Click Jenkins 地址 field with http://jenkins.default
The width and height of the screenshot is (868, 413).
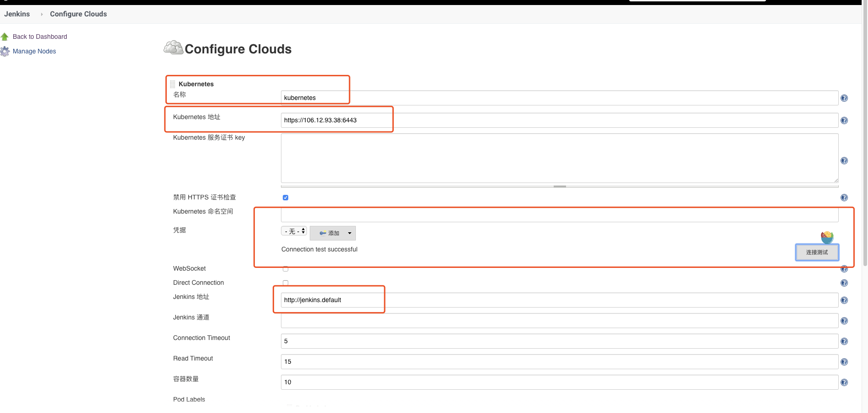[x=560, y=300]
